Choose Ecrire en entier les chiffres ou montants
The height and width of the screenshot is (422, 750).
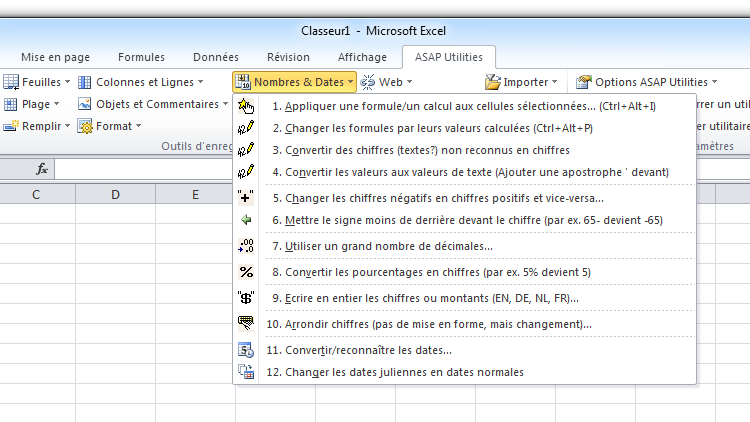(464, 298)
